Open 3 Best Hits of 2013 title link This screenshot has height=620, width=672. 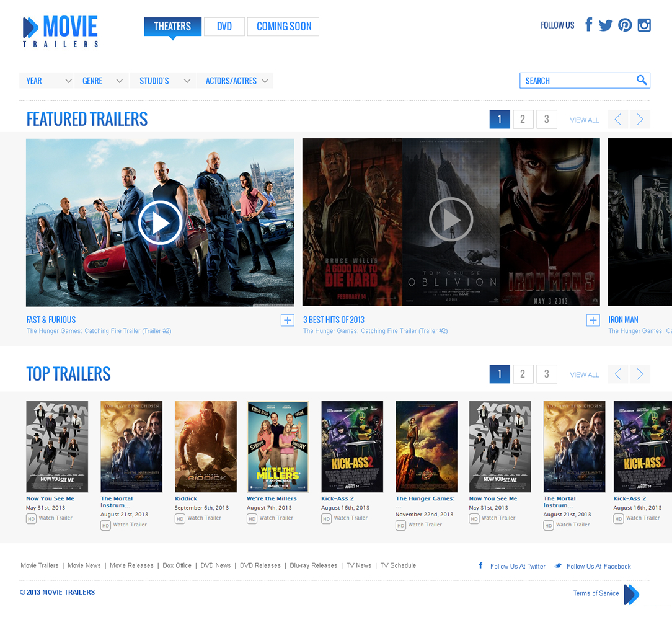(x=334, y=320)
